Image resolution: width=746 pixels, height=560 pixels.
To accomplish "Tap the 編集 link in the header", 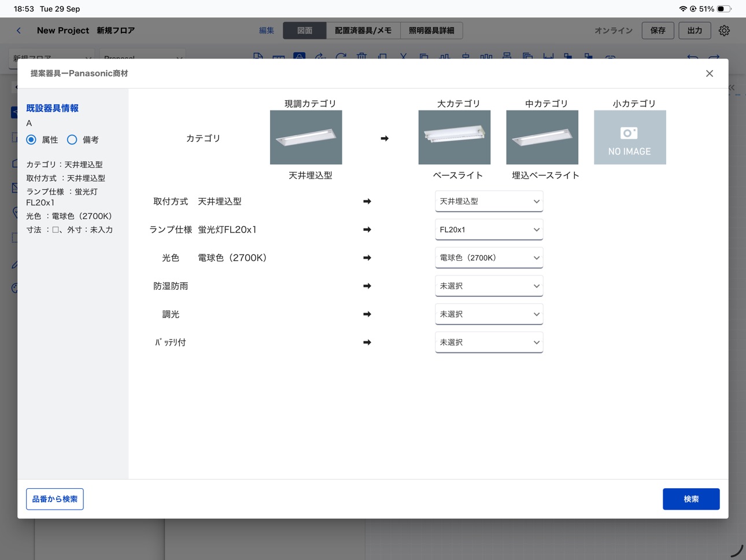I will (x=267, y=31).
